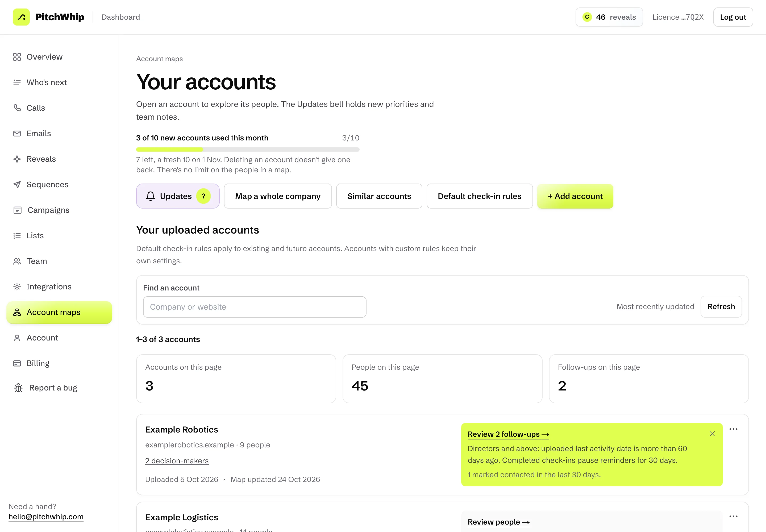Image resolution: width=766 pixels, height=532 pixels.
Task: Open Example Logistics more options menu
Action: point(733,516)
